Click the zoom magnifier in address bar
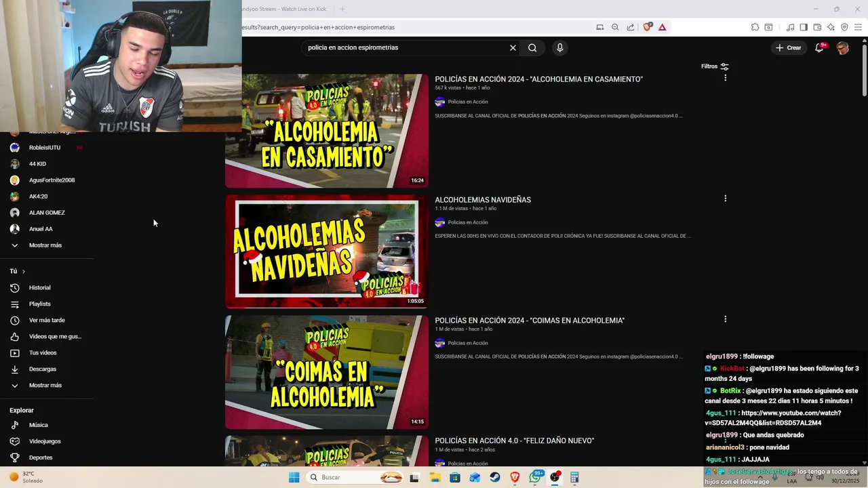 coord(615,27)
